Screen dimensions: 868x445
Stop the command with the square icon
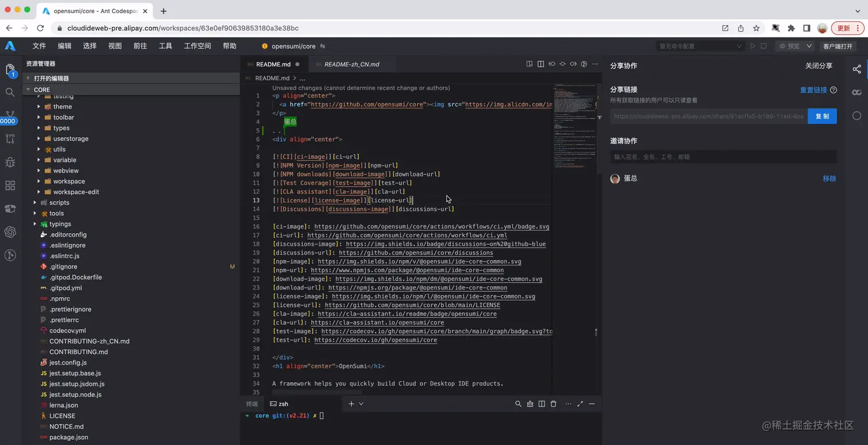[764, 46]
